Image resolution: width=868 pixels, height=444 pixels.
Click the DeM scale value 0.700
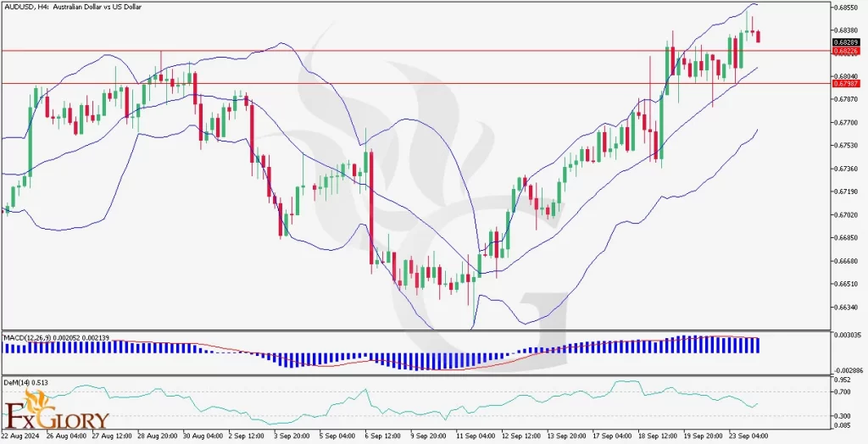(x=843, y=392)
